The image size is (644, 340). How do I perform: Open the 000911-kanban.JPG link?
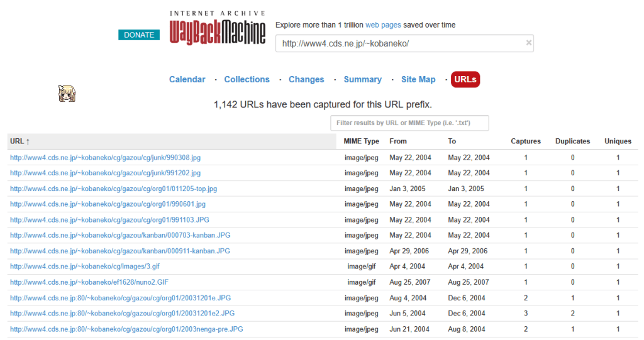tap(119, 251)
